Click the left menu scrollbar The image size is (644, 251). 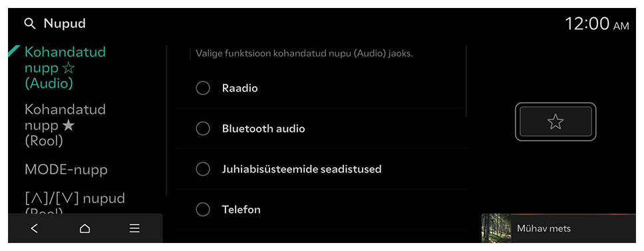(x=166, y=121)
